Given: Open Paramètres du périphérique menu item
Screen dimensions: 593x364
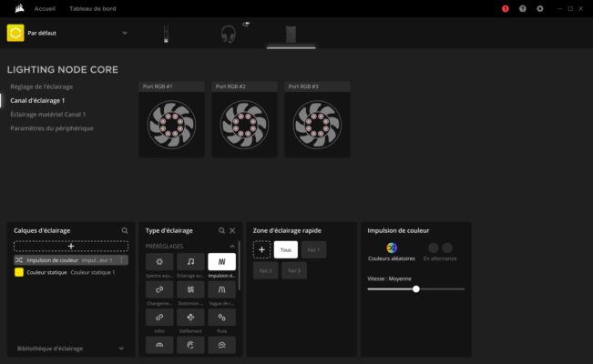Looking at the screenshot, I should click(x=52, y=128).
